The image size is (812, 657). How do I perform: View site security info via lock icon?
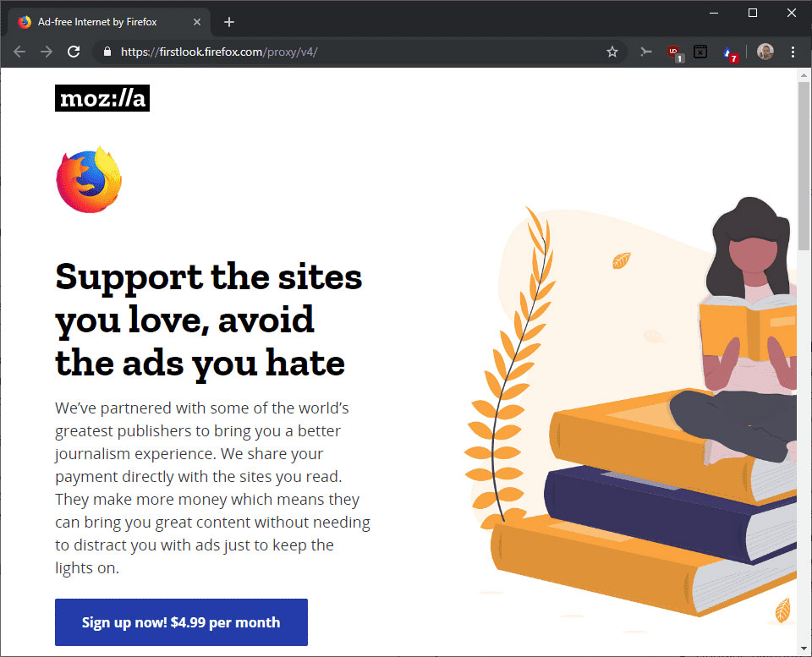click(x=107, y=52)
